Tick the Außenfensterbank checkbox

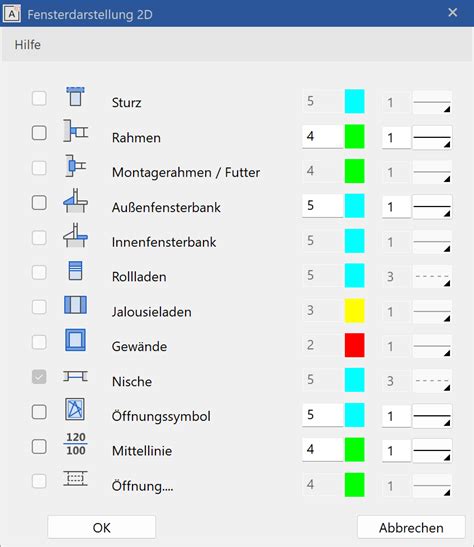point(39,203)
